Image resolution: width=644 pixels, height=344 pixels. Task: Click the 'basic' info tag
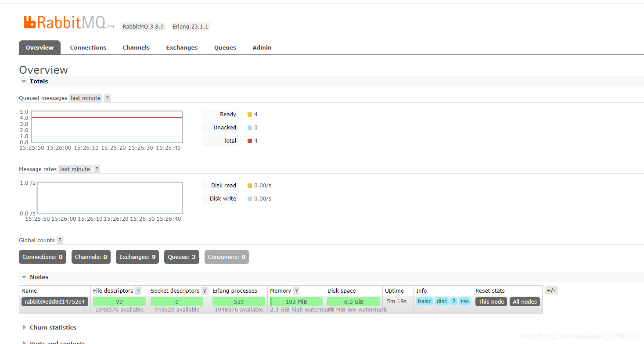pyautogui.click(x=425, y=301)
